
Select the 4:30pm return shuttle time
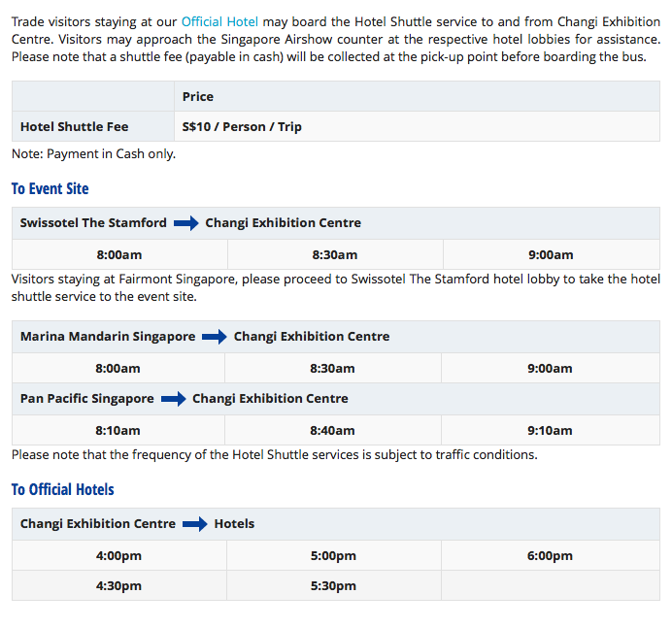click(118, 586)
